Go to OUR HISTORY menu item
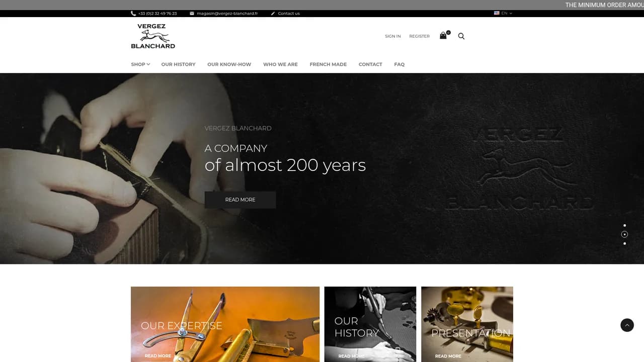The width and height of the screenshot is (644, 362). point(178,64)
